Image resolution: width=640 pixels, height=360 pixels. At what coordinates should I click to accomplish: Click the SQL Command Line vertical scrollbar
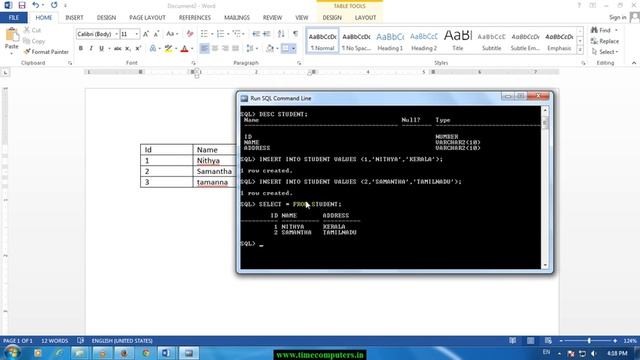pos(545,187)
